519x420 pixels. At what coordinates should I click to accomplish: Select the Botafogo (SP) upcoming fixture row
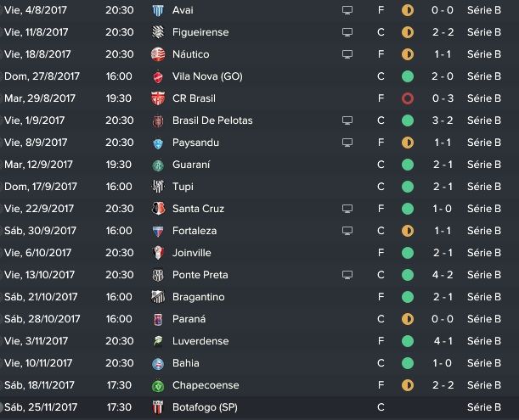click(x=260, y=407)
